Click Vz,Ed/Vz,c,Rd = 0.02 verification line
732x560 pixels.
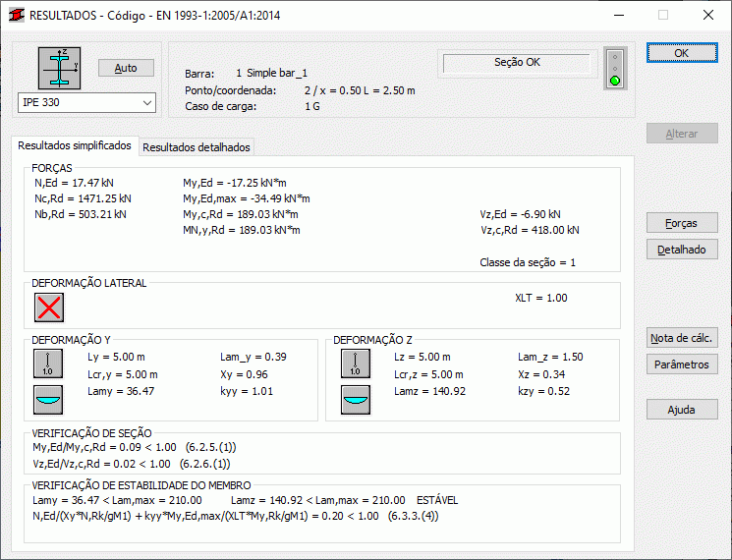[132, 464]
